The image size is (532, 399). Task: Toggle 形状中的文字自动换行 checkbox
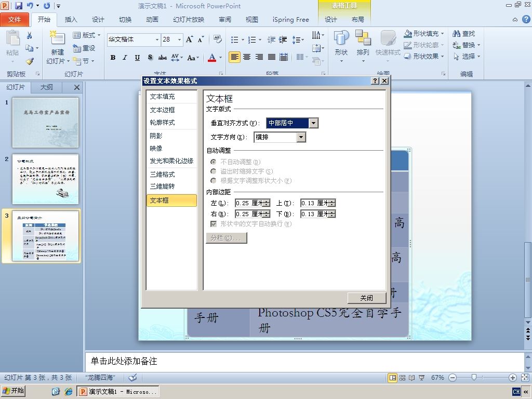click(x=214, y=224)
